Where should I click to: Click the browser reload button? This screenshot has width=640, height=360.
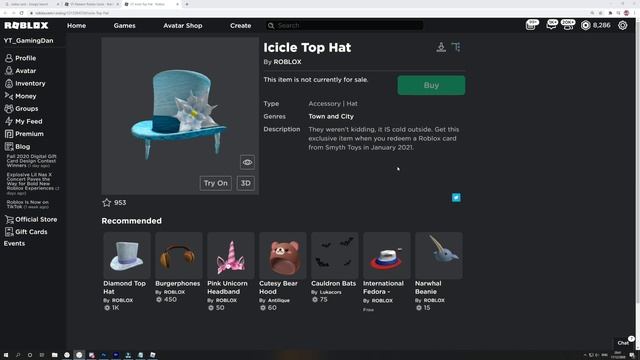pos(21,13)
